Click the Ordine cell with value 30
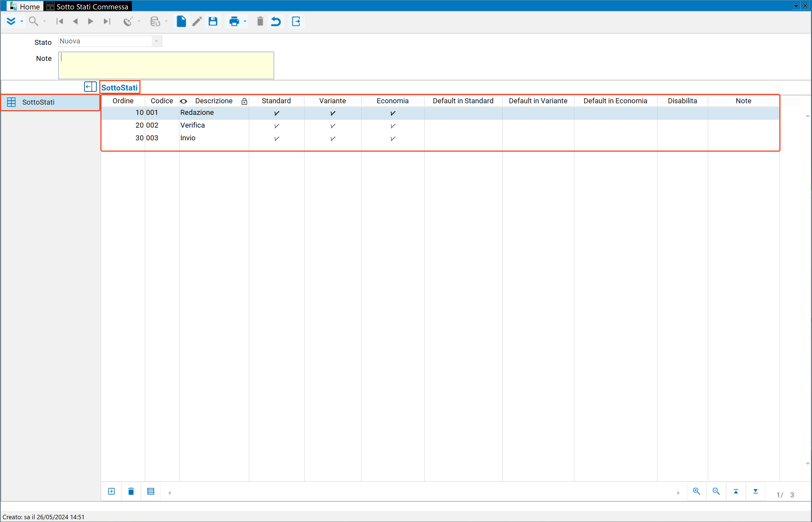Viewport: 812px width, 522px height. coord(123,138)
